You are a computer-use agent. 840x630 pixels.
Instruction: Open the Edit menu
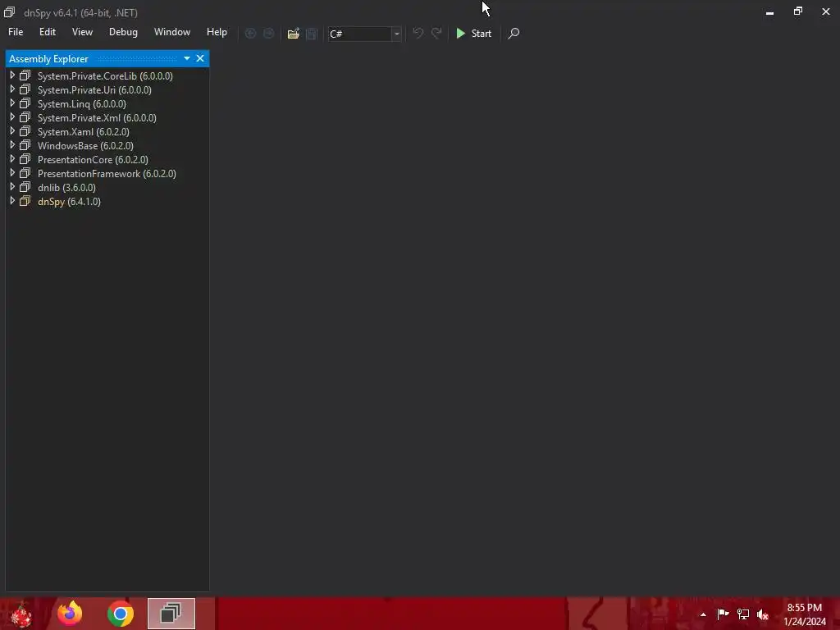[x=47, y=32]
